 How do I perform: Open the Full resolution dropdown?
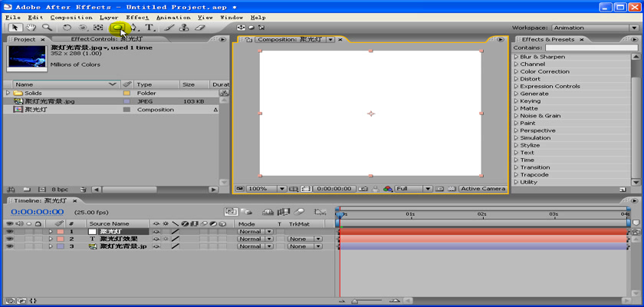(413, 189)
